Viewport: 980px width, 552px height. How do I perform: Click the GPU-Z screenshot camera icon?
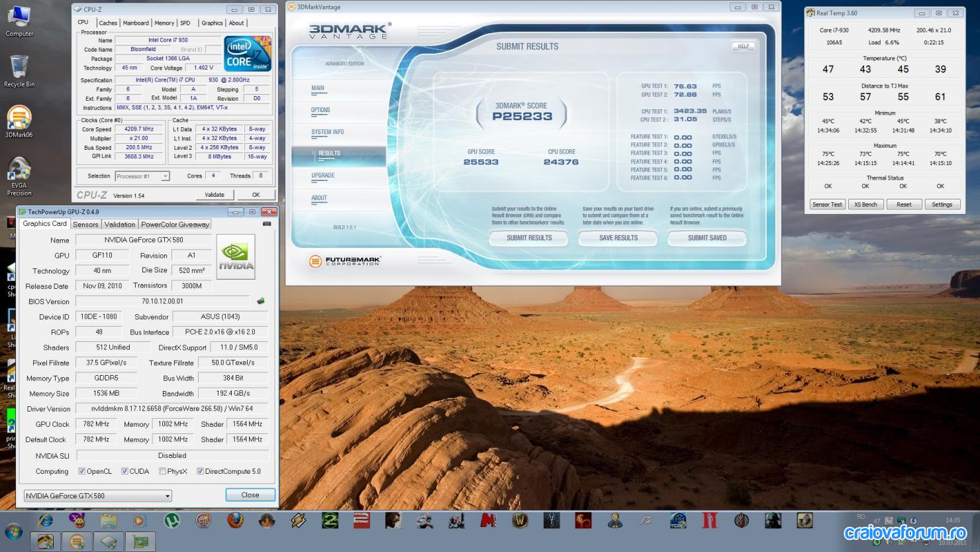point(267,224)
